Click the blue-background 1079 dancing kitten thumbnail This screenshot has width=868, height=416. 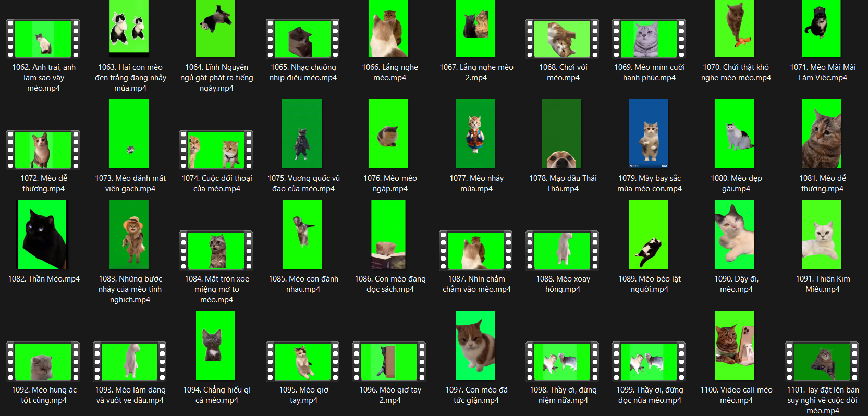click(648, 133)
